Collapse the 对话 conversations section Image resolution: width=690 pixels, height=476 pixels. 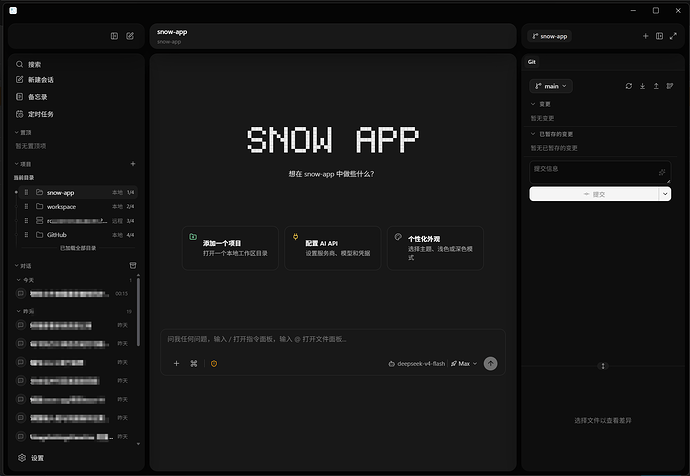coord(23,266)
